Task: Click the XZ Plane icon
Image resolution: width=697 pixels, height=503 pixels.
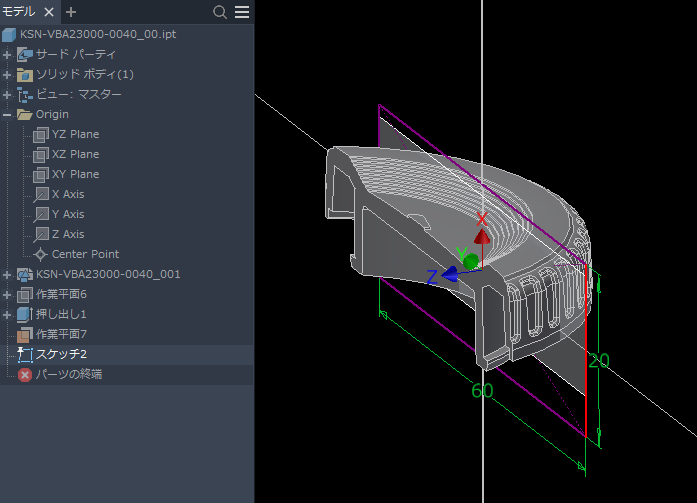Action: 41,154
